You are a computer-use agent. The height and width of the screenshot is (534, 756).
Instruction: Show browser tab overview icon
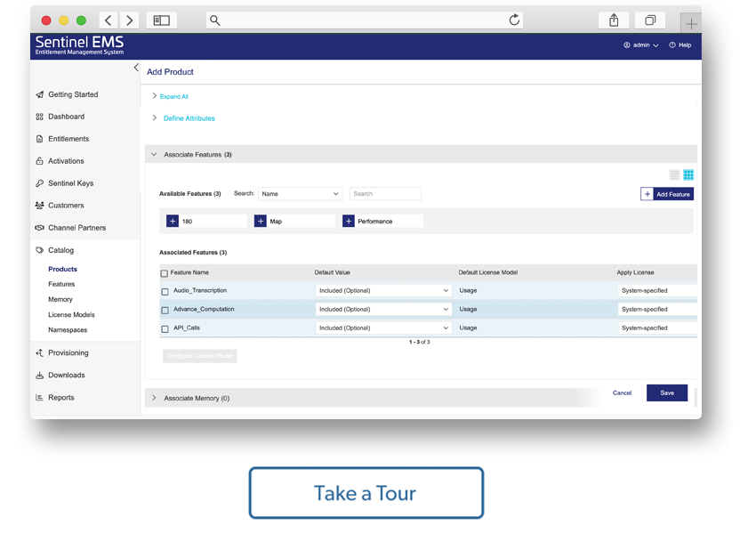tap(650, 20)
